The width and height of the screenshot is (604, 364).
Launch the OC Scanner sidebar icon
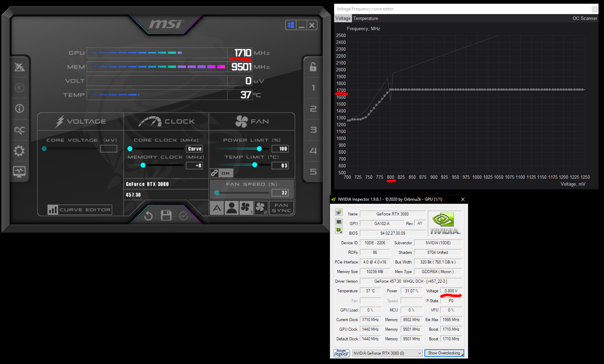tap(19, 130)
